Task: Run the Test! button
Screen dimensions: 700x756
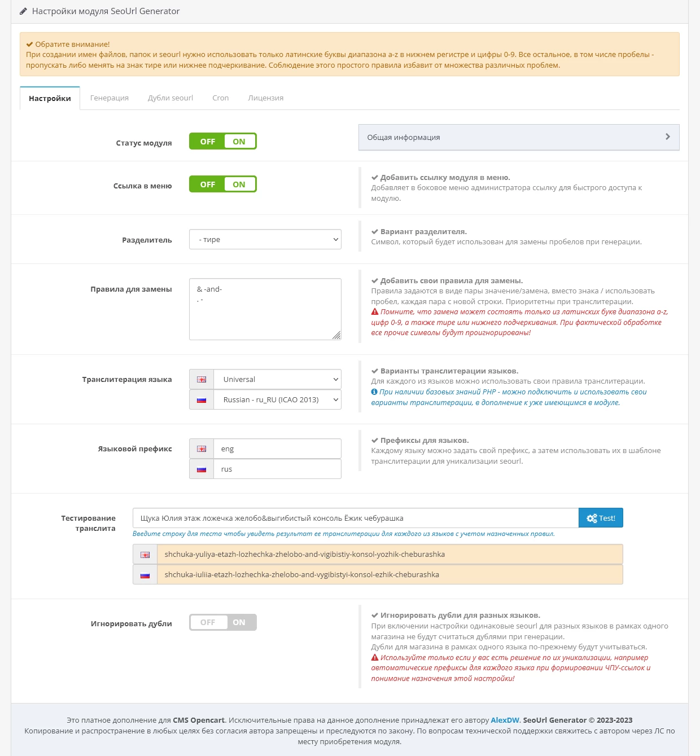Action: coord(601,518)
